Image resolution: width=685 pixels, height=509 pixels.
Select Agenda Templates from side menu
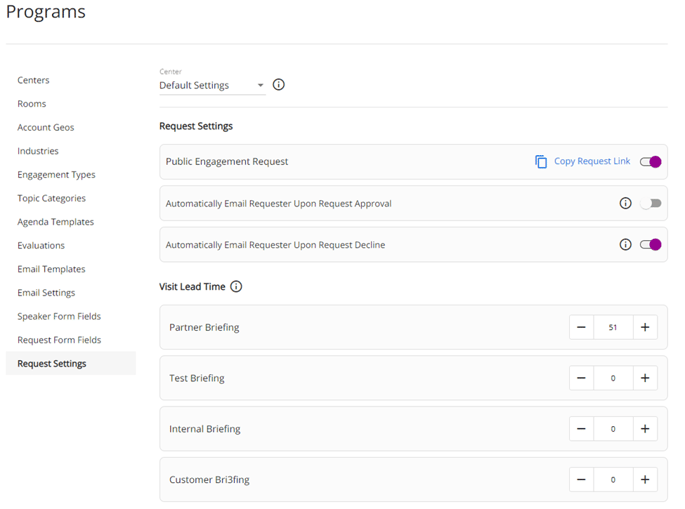click(55, 222)
